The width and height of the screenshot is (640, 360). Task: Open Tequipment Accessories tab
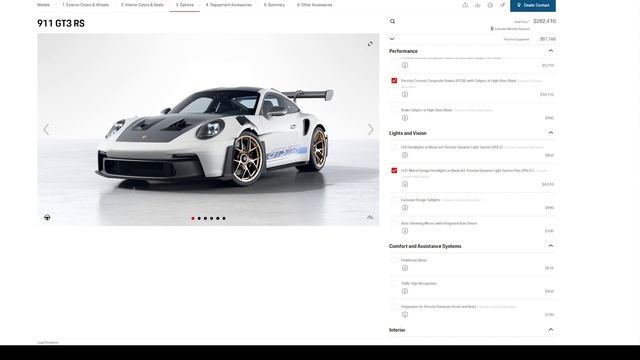click(x=229, y=5)
